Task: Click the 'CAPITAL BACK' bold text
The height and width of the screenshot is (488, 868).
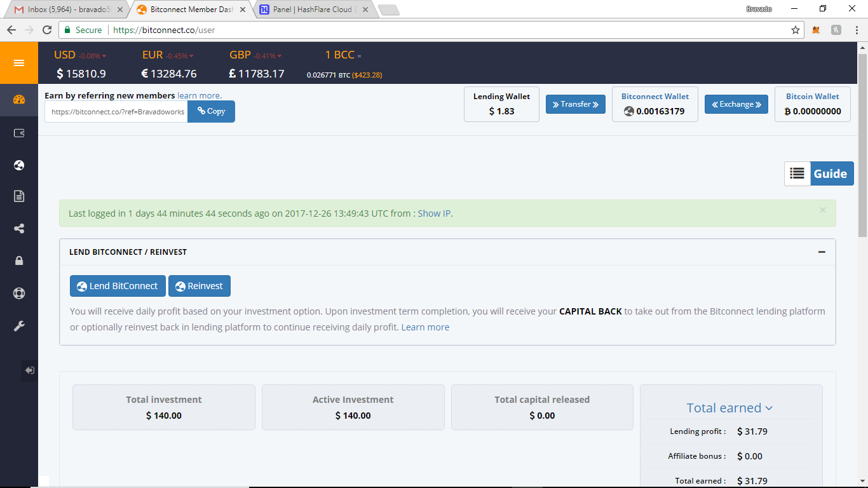Action: (590, 311)
